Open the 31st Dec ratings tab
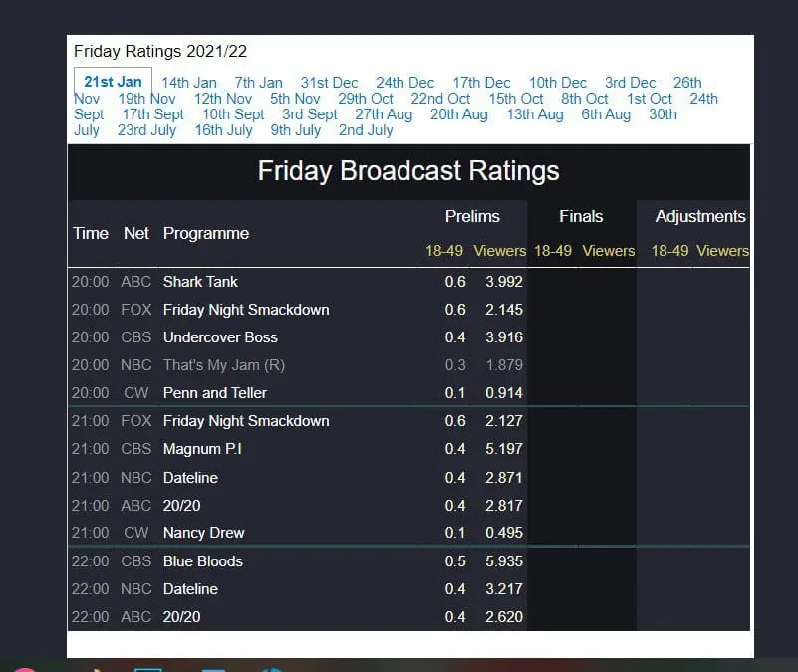 click(x=329, y=83)
